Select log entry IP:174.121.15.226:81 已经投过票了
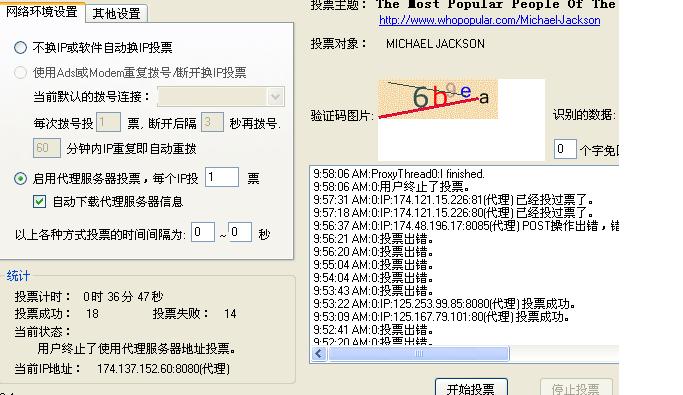The width and height of the screenshot is (683, 395). point(453,200)
